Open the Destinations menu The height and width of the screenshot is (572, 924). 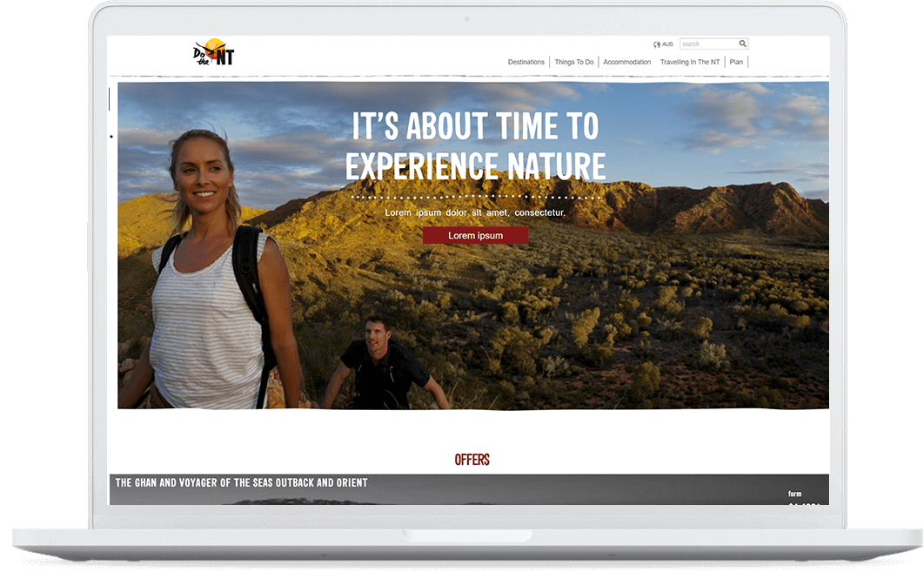tap(526, 62)
